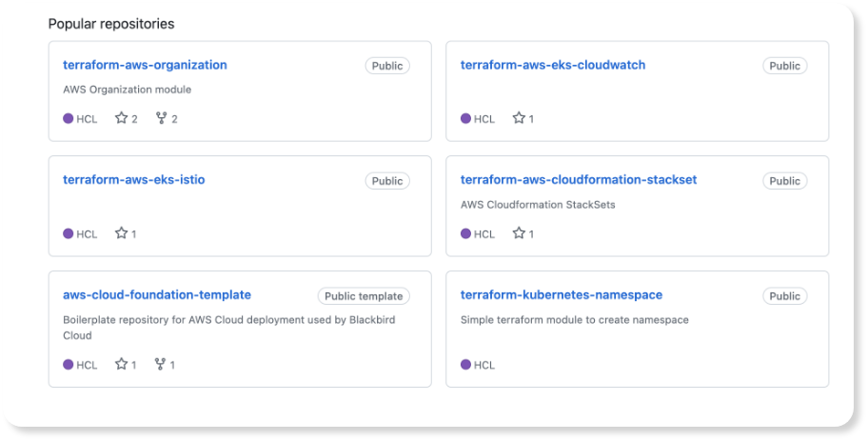The image size is (868, 441).
Task: Click HCL language label on terraform-kubernetes-namespace card
Action: (x=484, y=365)
